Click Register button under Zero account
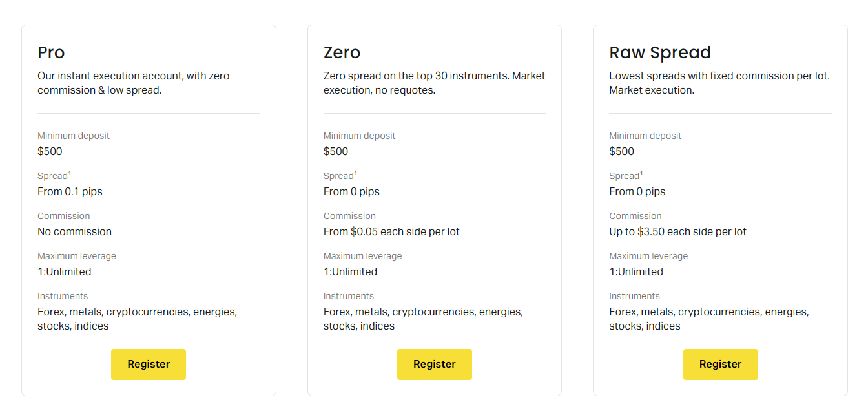868x413 pixels. pyautogui.click(x=434, y=364)
